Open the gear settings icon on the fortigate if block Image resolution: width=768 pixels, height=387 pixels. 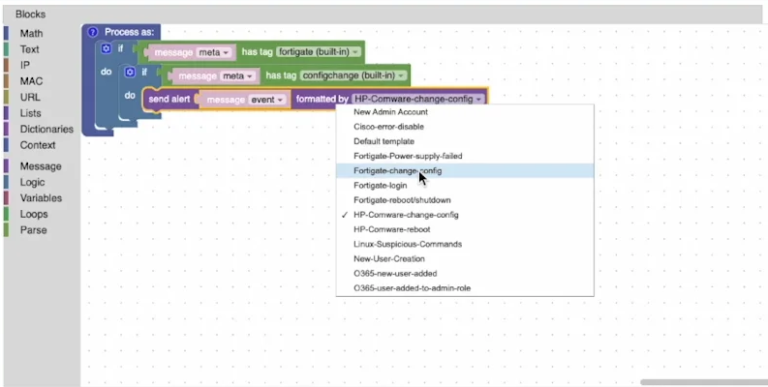106,48
